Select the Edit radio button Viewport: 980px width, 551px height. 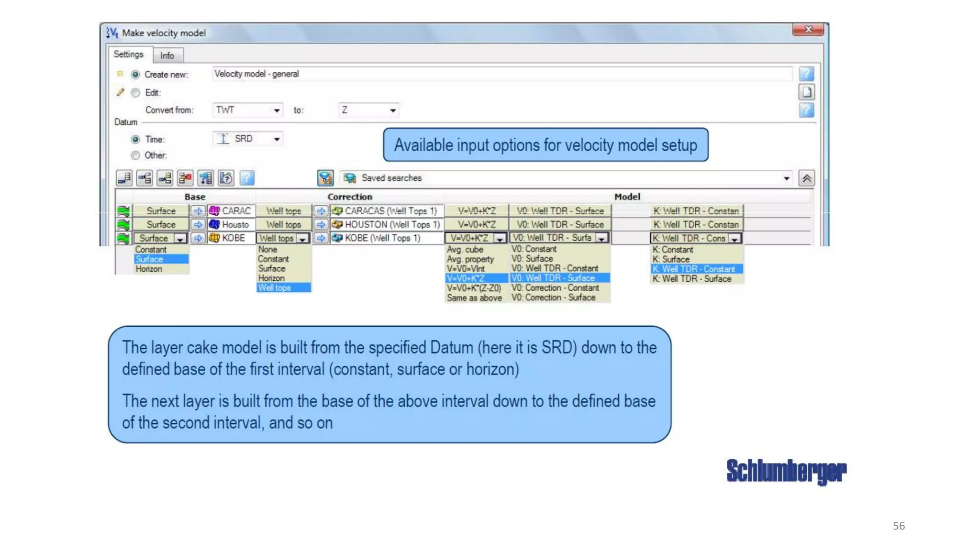pyautogui.click(x=135, y=93)
